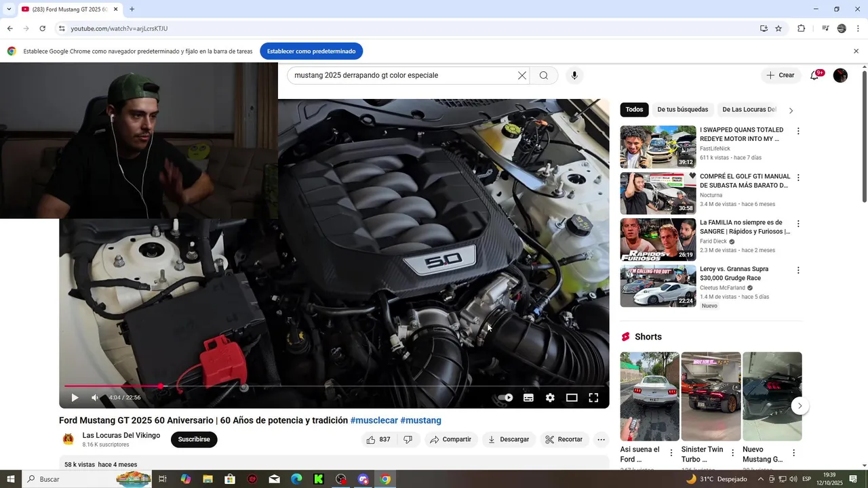The image size is (868, 488).
Task: View site information icon in address bar
Action: tap(62, 28)
